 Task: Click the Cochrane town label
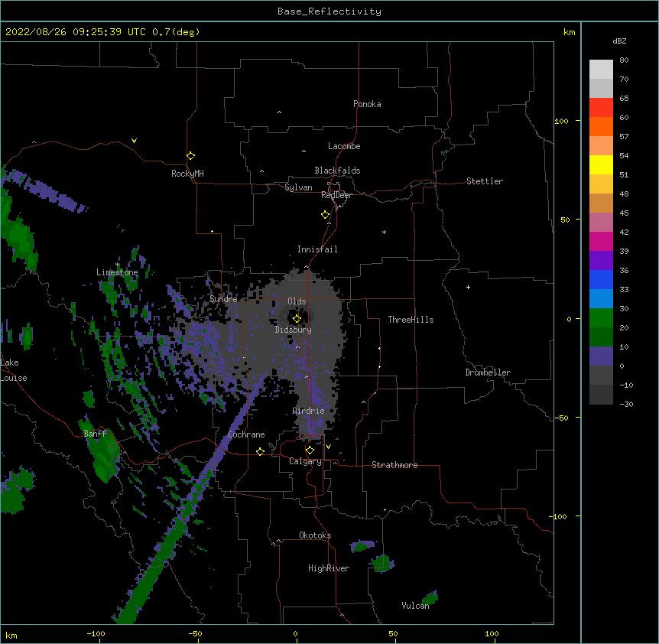[x=246, y=434]
